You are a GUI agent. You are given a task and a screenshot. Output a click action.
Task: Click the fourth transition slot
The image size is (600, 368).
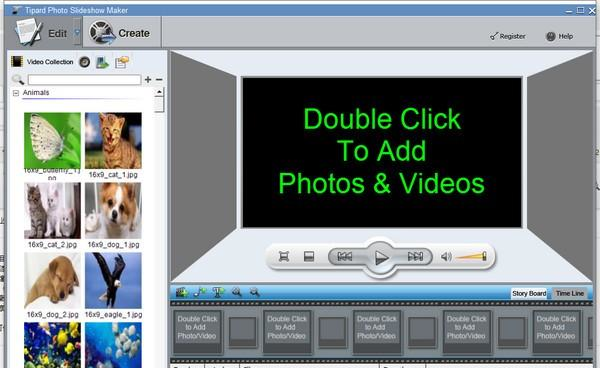(x=512, y=331)
